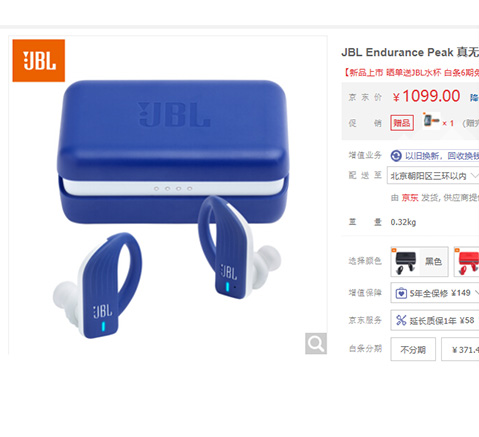Choose the 不分期 no-installment option

(413, 349)
